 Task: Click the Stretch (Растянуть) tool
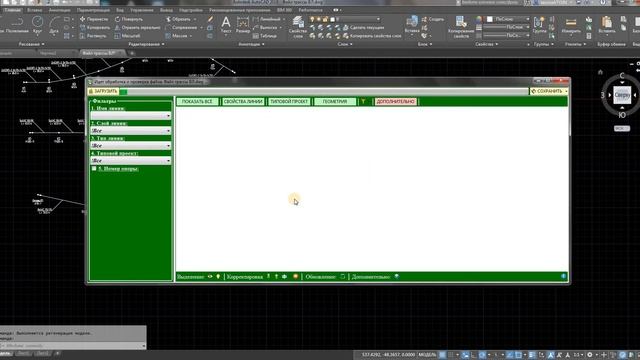point(93,36)
